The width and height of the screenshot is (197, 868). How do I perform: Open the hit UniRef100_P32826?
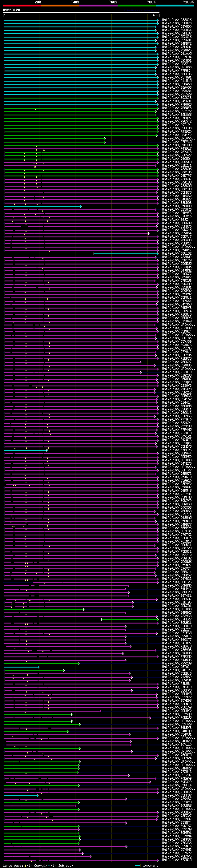click(177, 20)
